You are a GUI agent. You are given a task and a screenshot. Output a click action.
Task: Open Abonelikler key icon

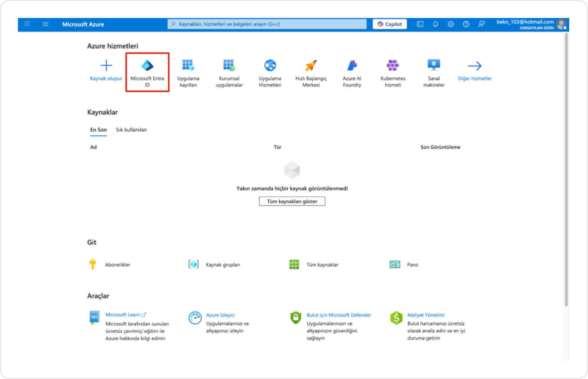coord(93,264)
